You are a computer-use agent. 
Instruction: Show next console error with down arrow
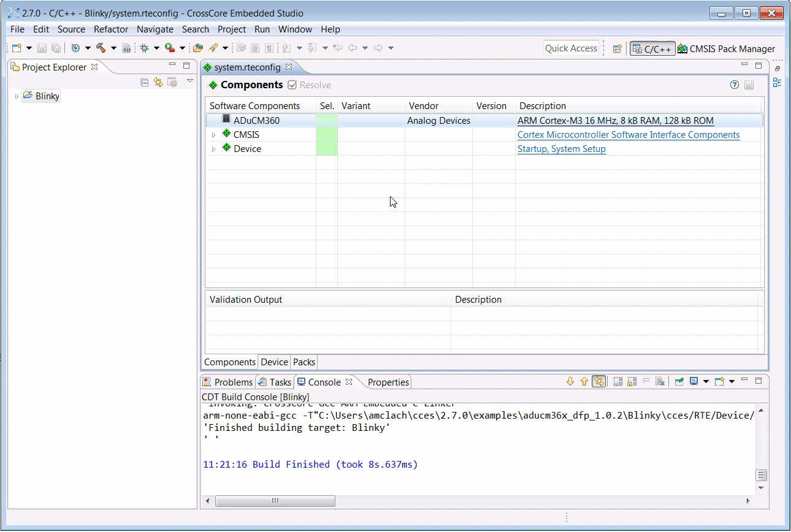click(x=570, y=381)
